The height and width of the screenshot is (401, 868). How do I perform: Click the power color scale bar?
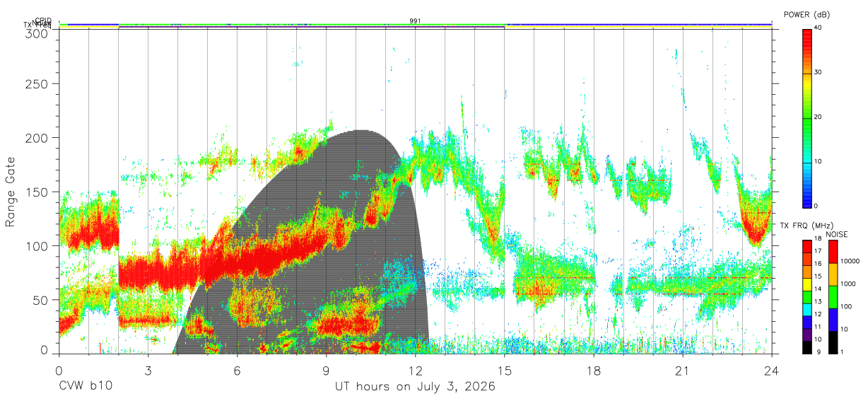(x=807, y=117)
